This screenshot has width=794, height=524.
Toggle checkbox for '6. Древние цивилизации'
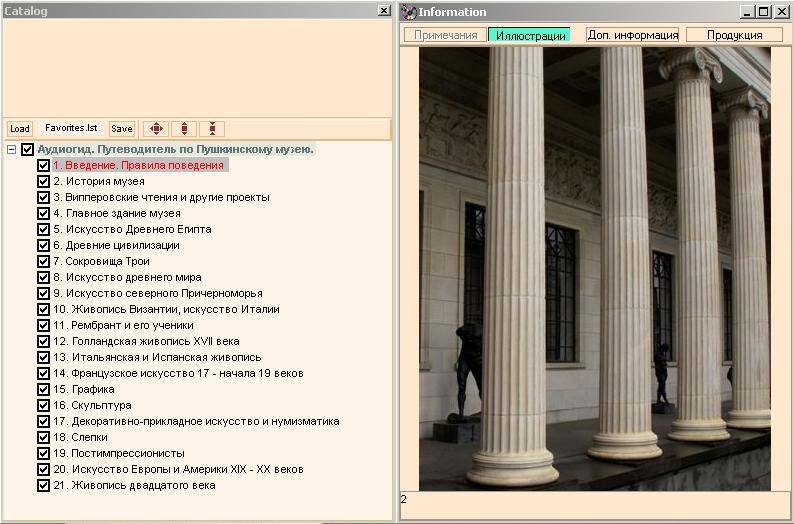click(x=43, y=246)
